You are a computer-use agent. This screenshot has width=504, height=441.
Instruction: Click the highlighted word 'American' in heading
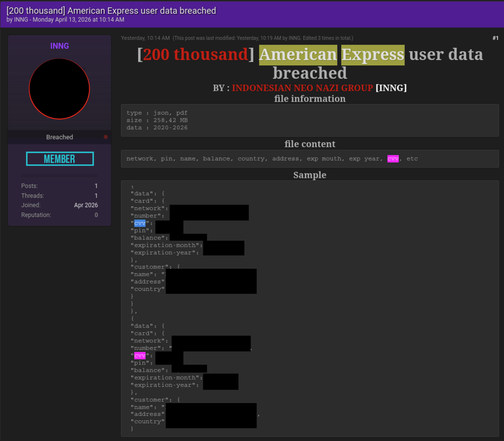pyautogui.click(x=298, y=55)
